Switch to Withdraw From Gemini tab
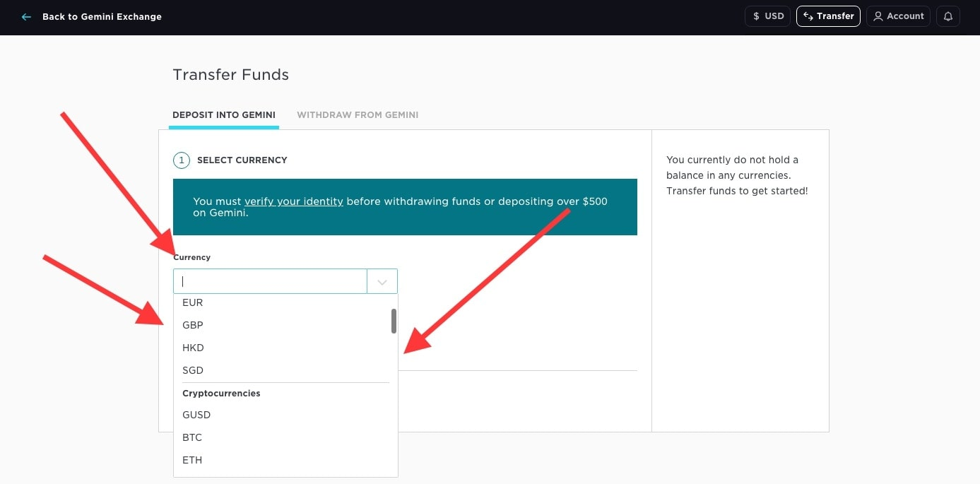Image resolution: width=980 pixels, height=484 pixels. (358, 114)
